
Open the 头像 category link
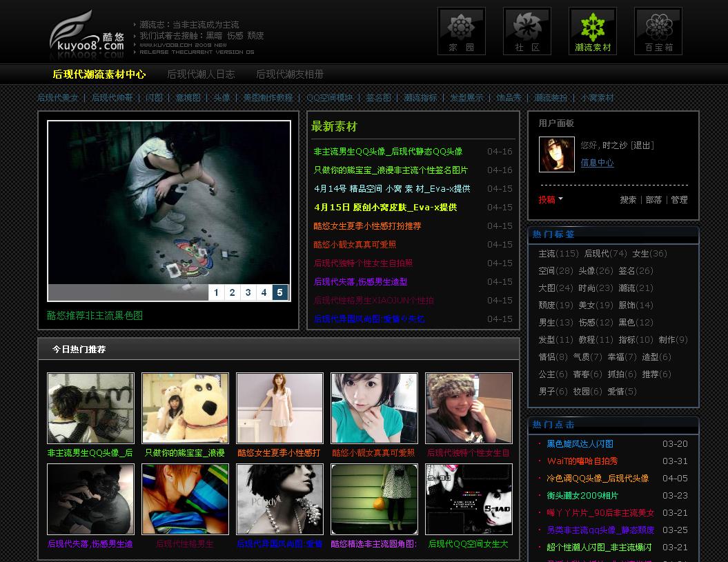click(222, 97)
